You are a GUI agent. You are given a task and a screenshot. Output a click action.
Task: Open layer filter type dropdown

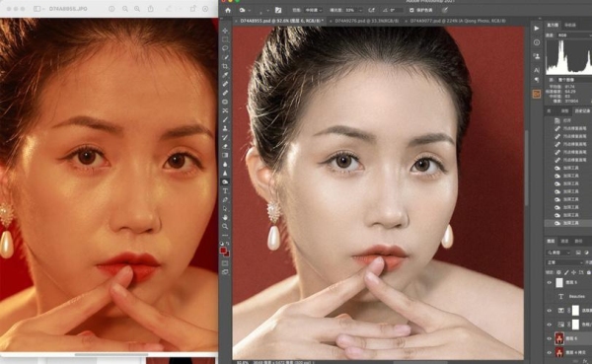pos(558,253)
